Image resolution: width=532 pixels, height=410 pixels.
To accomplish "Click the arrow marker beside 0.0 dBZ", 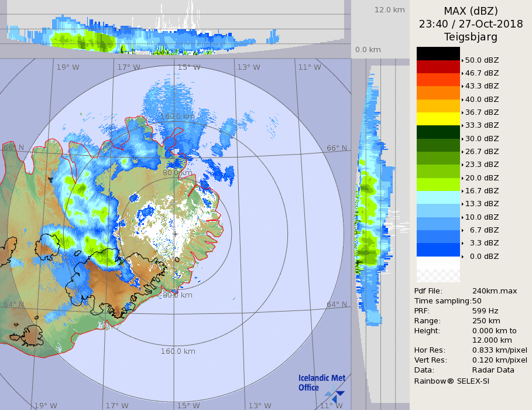I will click(462, 257).
